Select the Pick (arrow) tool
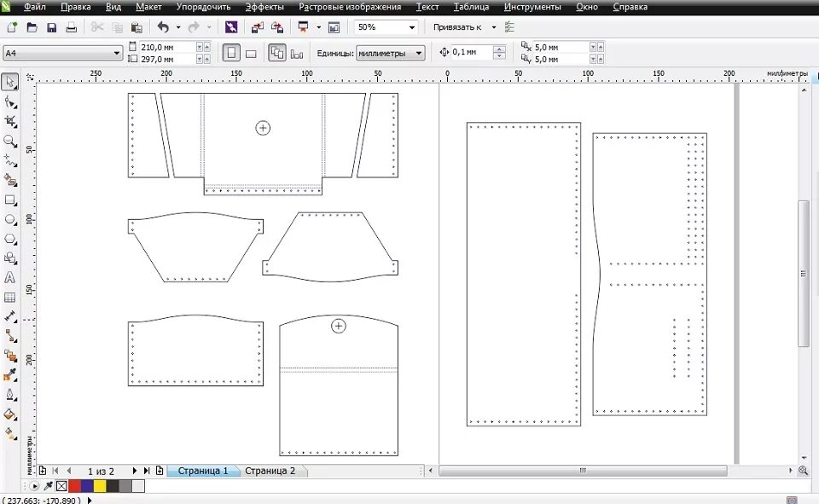Image resolution: width=819 pixels, height=504 pixels. pos(10,82)
